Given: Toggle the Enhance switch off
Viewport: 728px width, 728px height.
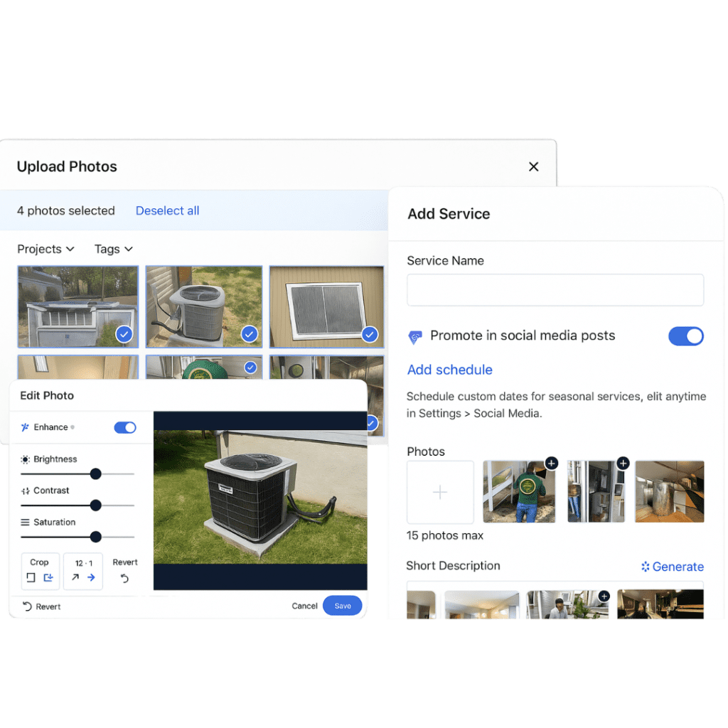Looking at the screenshot, I should coord(125,427).
